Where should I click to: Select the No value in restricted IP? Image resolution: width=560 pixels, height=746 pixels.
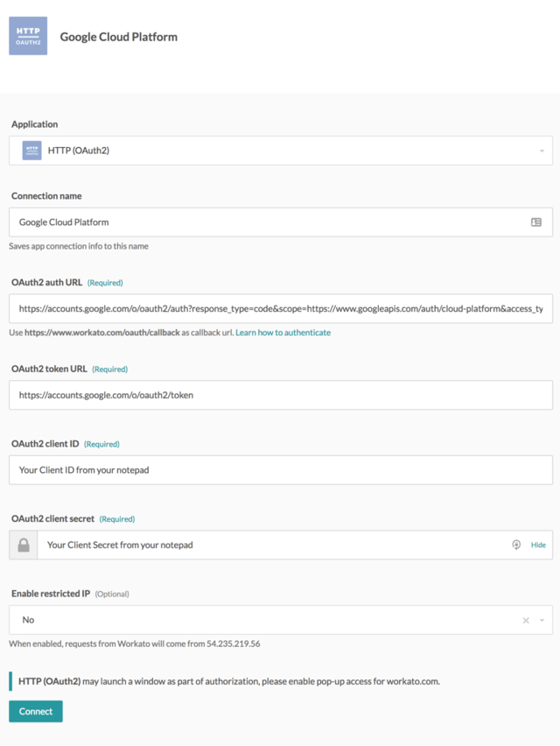pyautogui.click(x=28, y=620)
